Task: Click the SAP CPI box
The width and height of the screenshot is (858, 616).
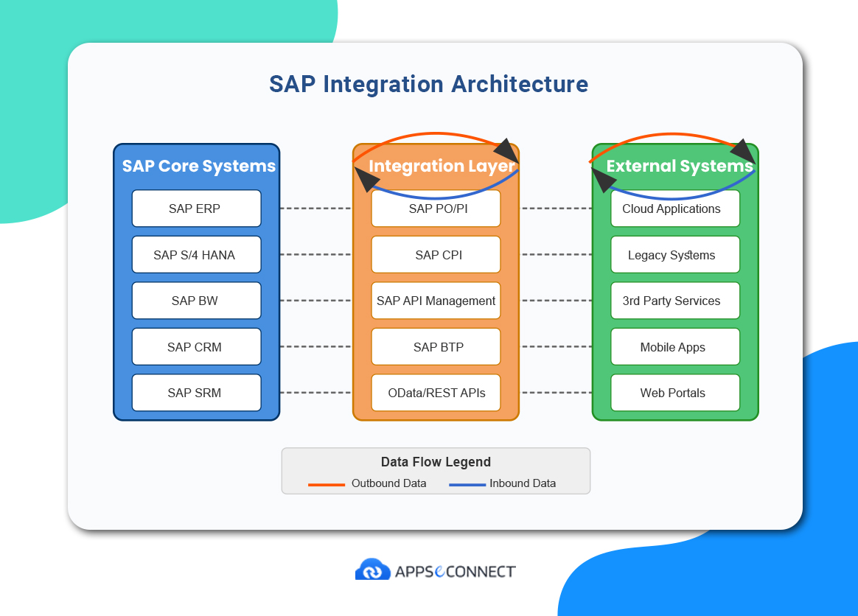Action: [436, 254]
